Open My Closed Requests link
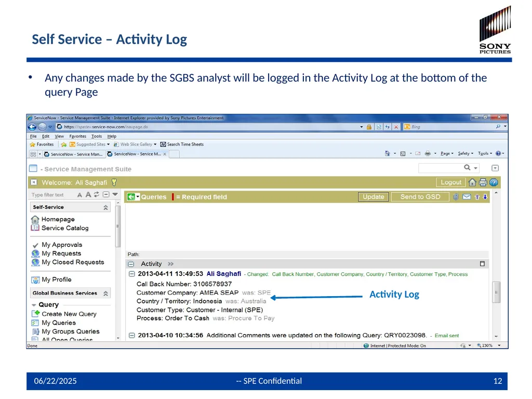Viewport: 532px width, 399px height. pyautogui.click(x=73, y=262)
